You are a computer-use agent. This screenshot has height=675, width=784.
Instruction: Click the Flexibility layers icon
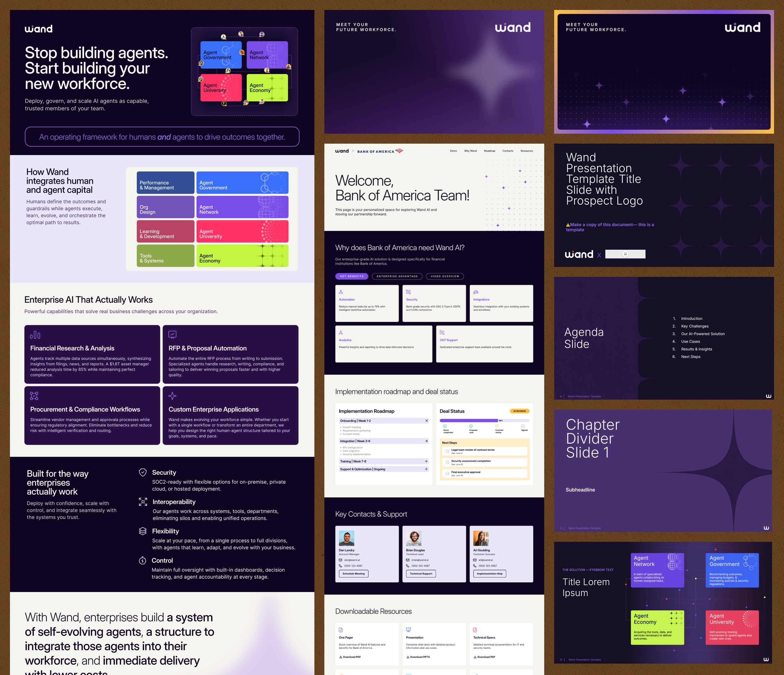tap(143, 531)
